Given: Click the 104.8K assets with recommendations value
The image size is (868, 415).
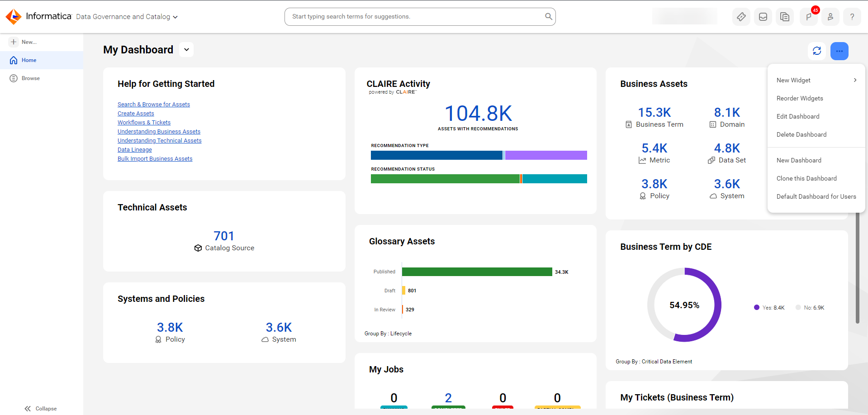Looking at the screenshot, I should pyautogui.click(x=478, y=114).
